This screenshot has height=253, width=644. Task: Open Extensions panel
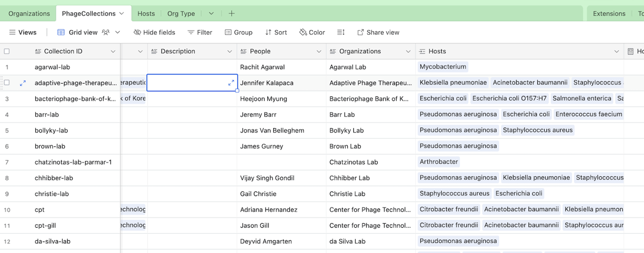tap(609, 13)
